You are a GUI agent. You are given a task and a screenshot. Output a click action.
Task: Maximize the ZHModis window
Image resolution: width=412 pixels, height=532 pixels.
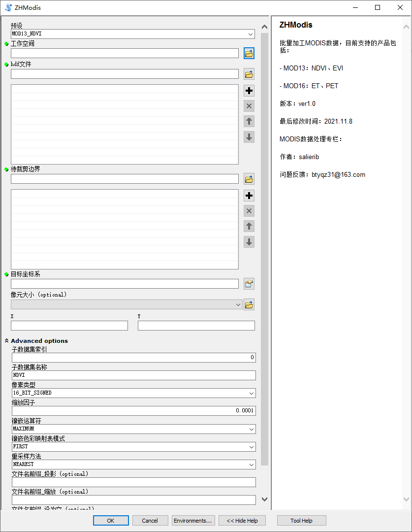[378, 7]
